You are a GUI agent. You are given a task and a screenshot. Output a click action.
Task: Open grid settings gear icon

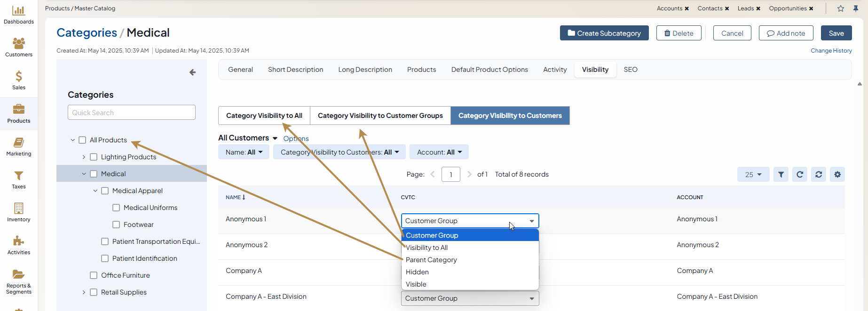coord(837,174)
